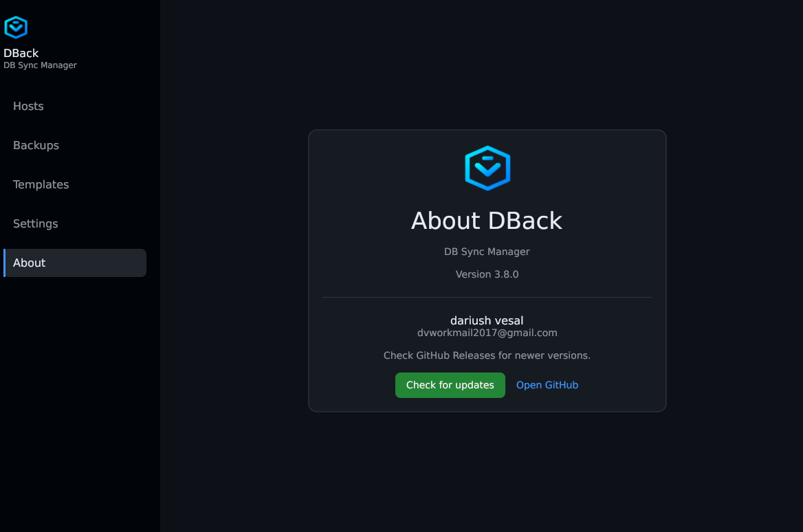Click 'Check GitHub Releases for newer versions.' text
Viewport: 803px width, 532px height.
pos(487,355)
